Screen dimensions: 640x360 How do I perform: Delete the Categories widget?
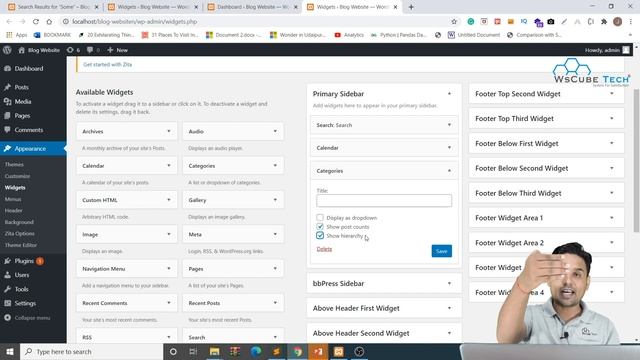click(324, 249)
